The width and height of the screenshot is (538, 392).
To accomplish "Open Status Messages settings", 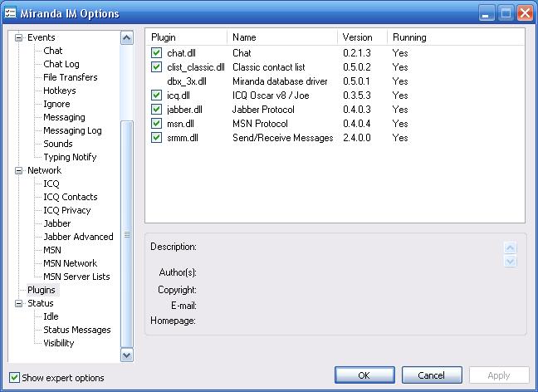I will [x=77, y=330].
